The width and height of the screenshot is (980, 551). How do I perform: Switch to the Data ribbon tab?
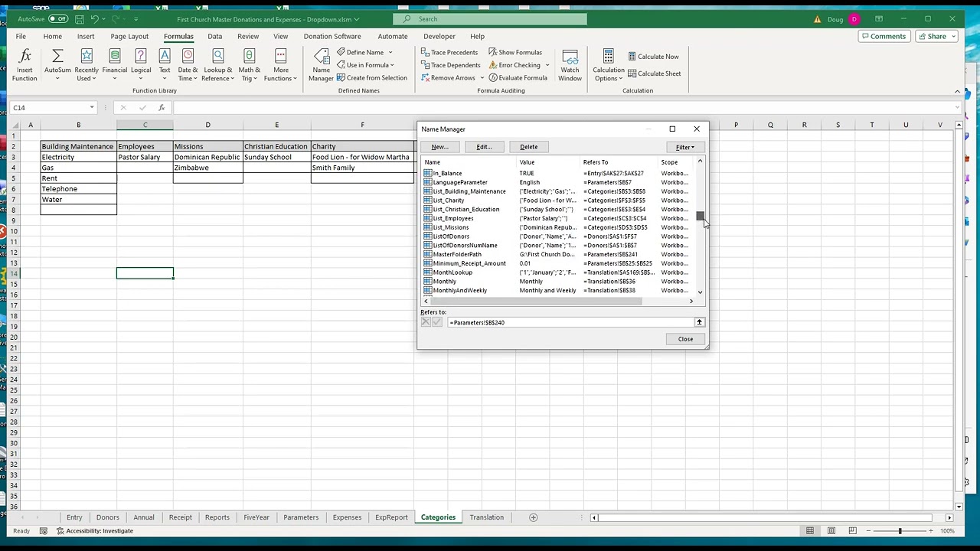click(x=214, y=36)
